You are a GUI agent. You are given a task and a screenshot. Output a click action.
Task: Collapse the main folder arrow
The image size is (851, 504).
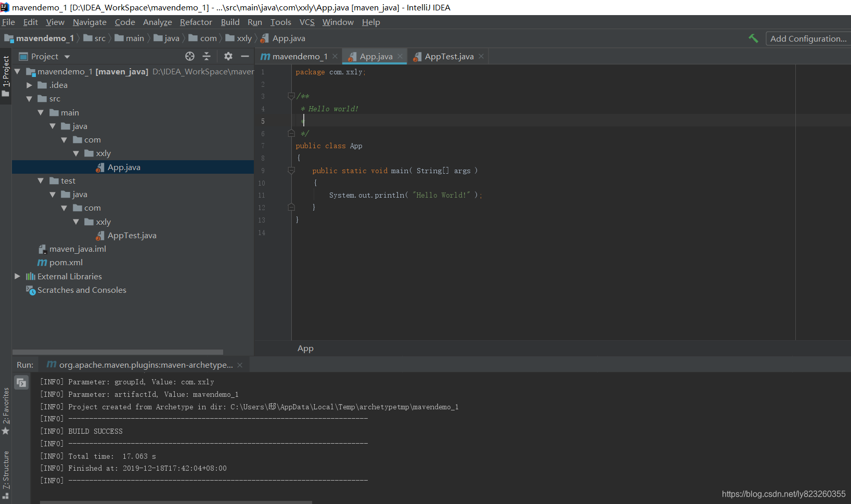point(41,112)
